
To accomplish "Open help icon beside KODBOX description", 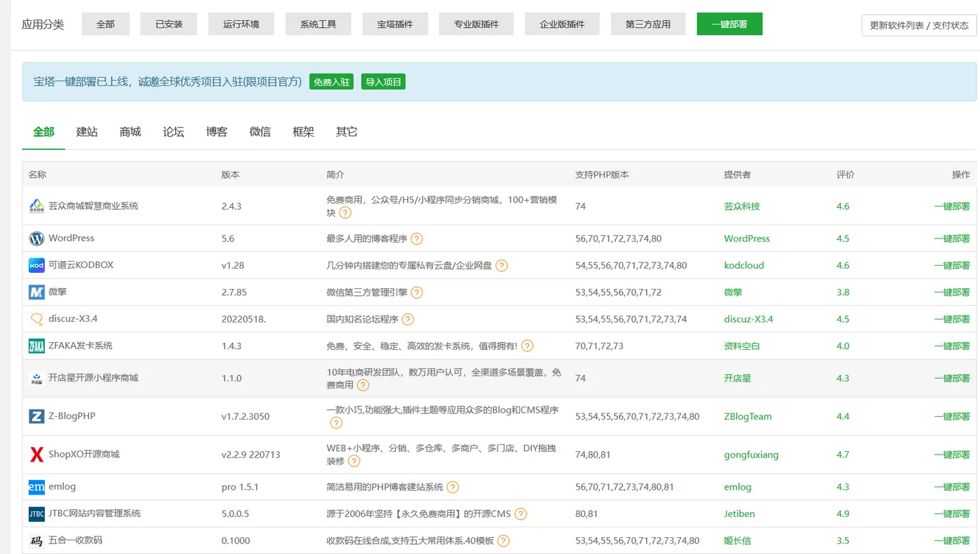I will (501, 266).
